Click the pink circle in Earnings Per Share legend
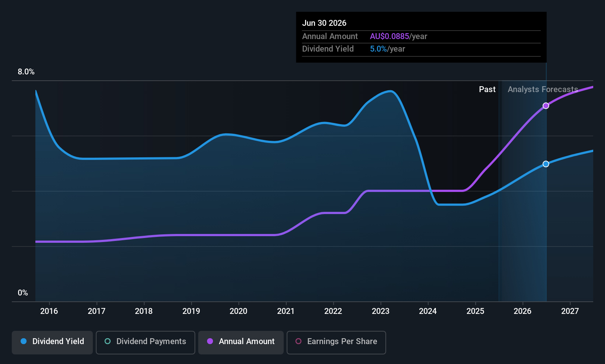Image resolution: width=605 pixels, height=364 pixels. point(298,341)
